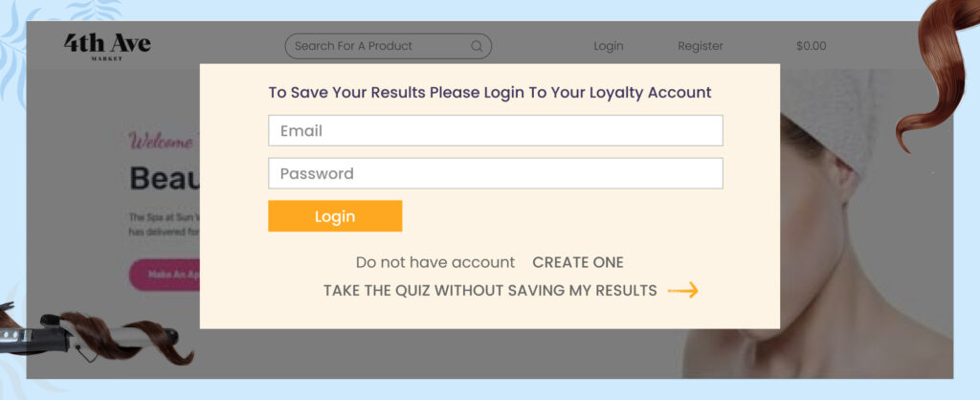Select Take The Quiz Without Saving My Results
980x400 pixels.
point(490,291)
